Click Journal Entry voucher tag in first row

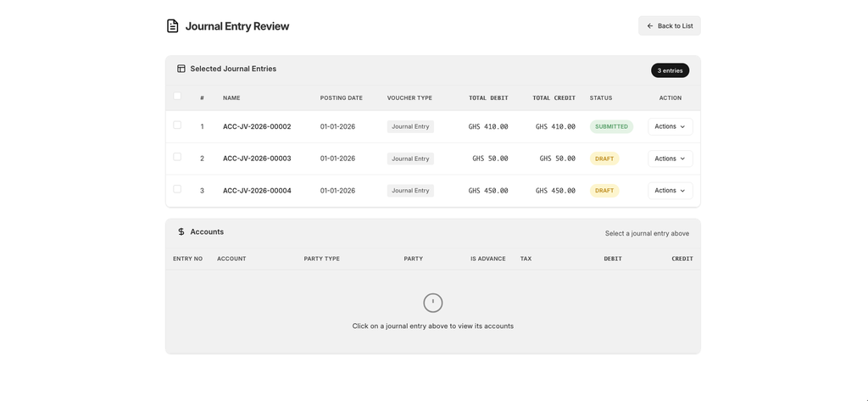[x=410, y=127]
